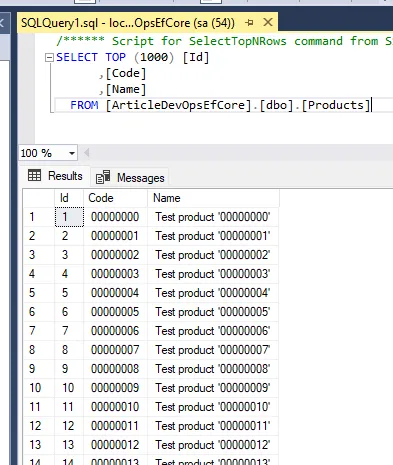Select Name cell Test product '00000004'
This screenshot has height=465, width=393.
(213, 293)
